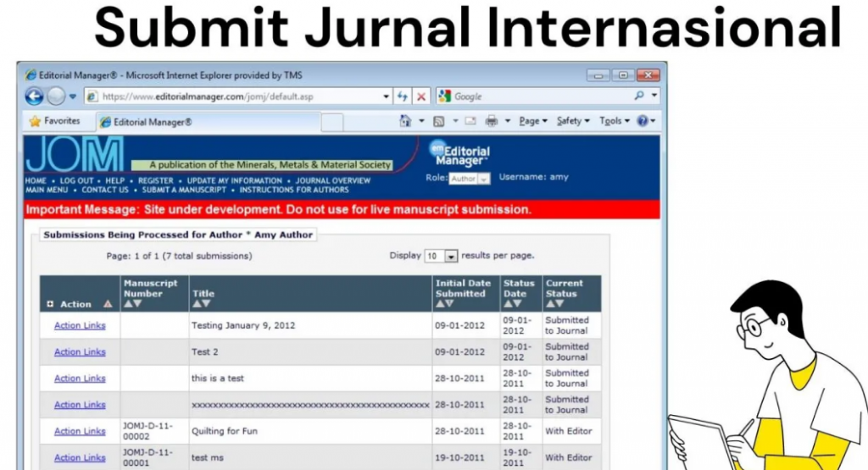Click the Important Message red banner
The height and width of the screenshot is (470, 868).
coord(342,209)
